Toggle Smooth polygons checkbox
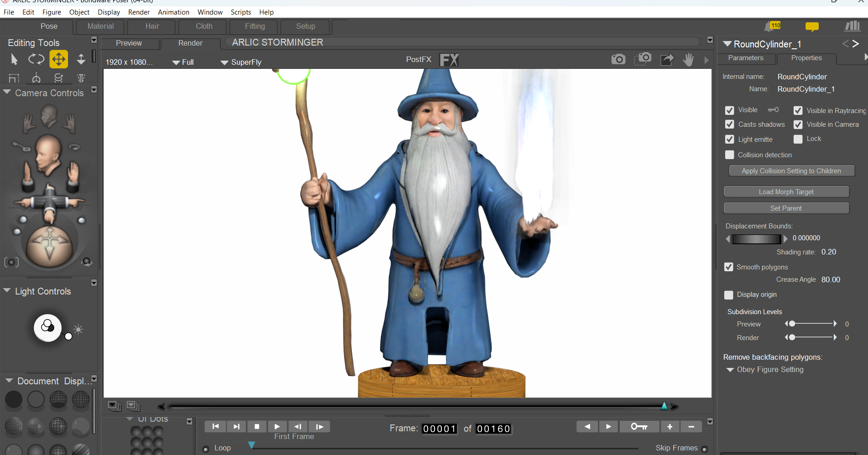 [729, 267]
